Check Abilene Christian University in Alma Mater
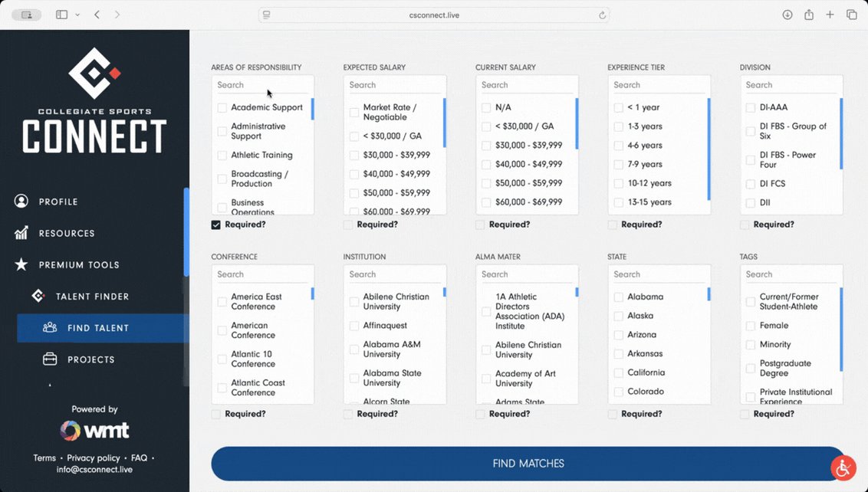868x492 pixels. (x=486, y=349)
